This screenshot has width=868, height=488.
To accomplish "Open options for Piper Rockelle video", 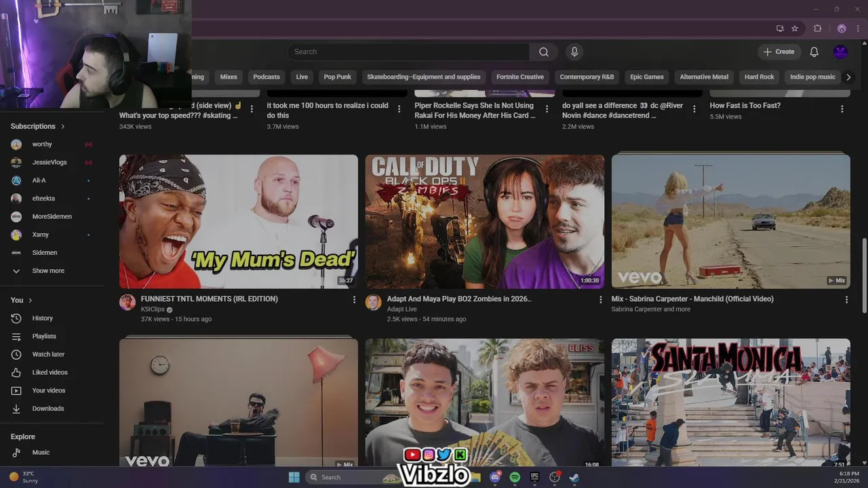I will pos(547,108).
